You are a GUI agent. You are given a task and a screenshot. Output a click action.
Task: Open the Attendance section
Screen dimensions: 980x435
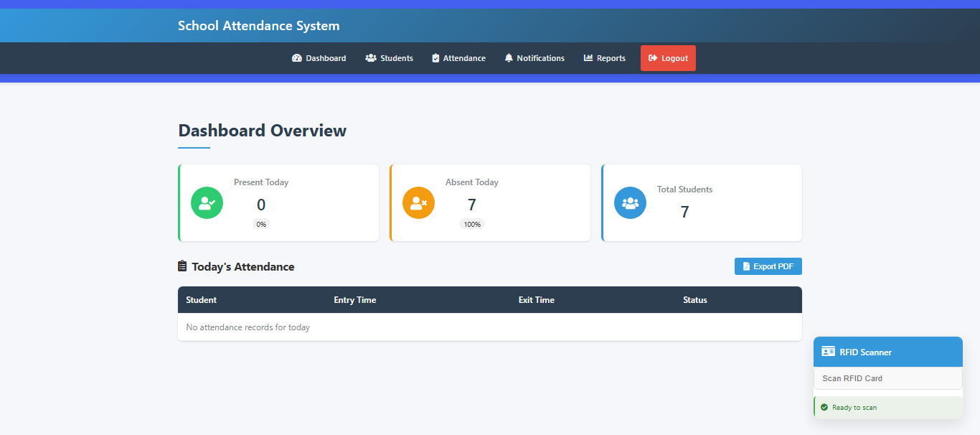click(458, 58)
